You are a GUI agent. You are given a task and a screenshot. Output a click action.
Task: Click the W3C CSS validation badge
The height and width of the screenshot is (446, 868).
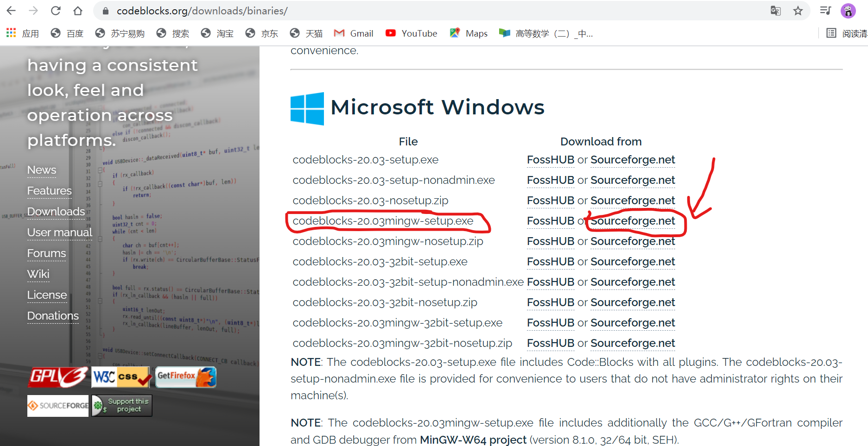pos(121,377)
